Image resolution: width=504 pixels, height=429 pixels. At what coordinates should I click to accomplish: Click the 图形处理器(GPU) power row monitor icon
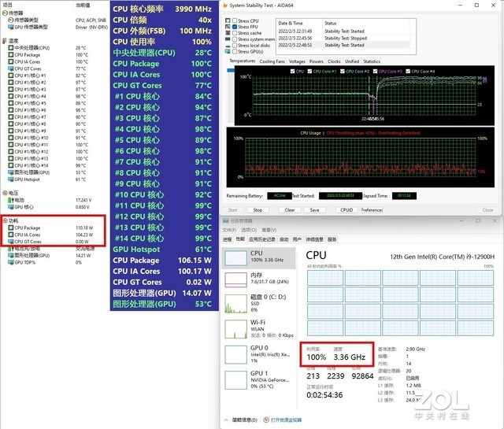[10, 255]
